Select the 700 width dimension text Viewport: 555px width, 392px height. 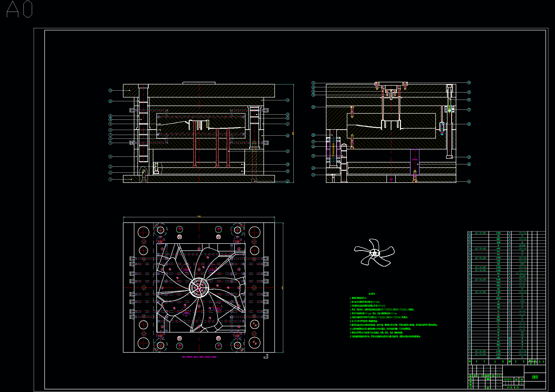pos(199,217)
